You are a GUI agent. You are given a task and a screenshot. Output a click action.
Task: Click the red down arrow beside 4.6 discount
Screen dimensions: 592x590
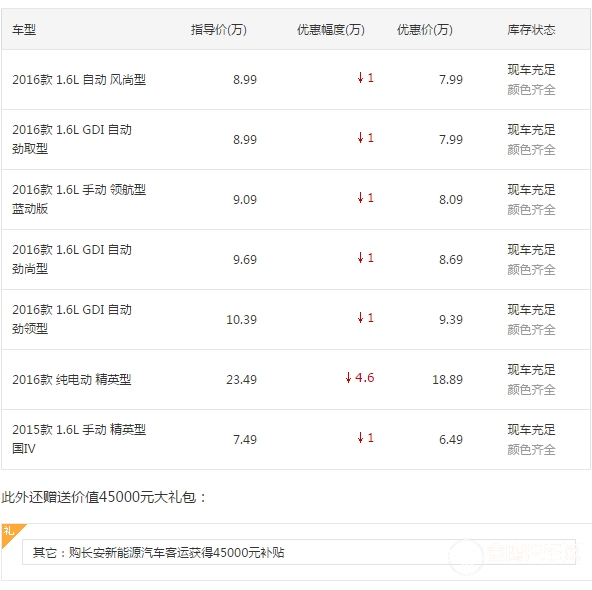(348, 377)
